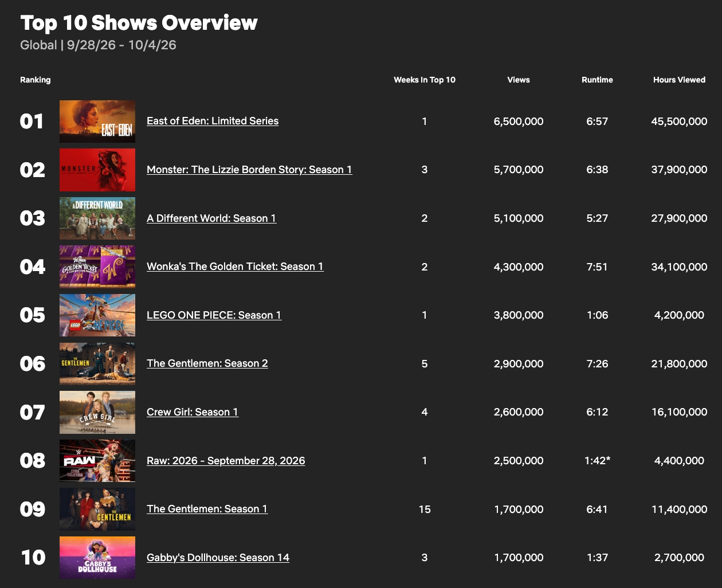Select the 27,900,000 hours viewed value

click(679, 218)
